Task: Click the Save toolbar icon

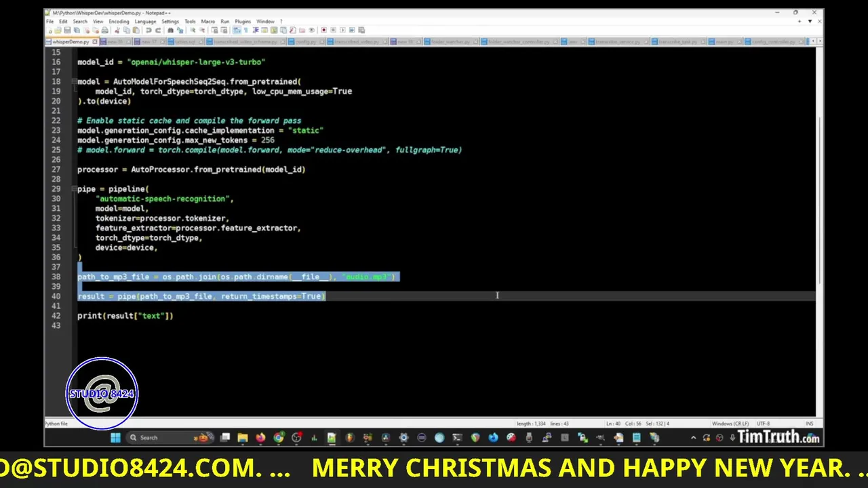Action: tap(67, 30)
